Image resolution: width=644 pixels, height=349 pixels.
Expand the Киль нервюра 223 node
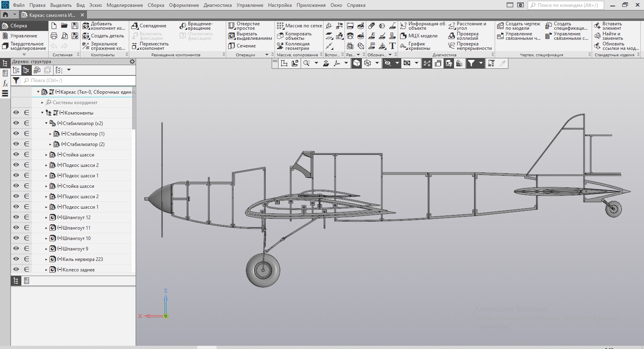click(46, 259)
